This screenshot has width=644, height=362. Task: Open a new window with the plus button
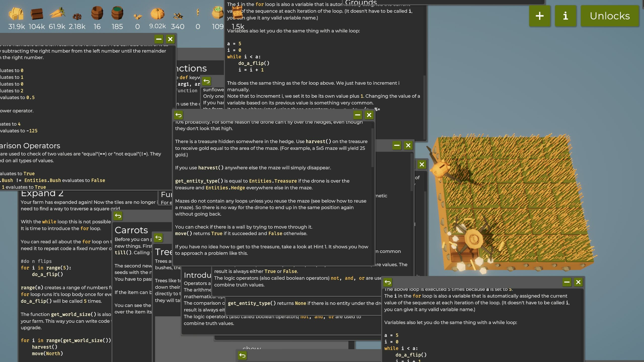pyautogui.click(x=540, y=16)
